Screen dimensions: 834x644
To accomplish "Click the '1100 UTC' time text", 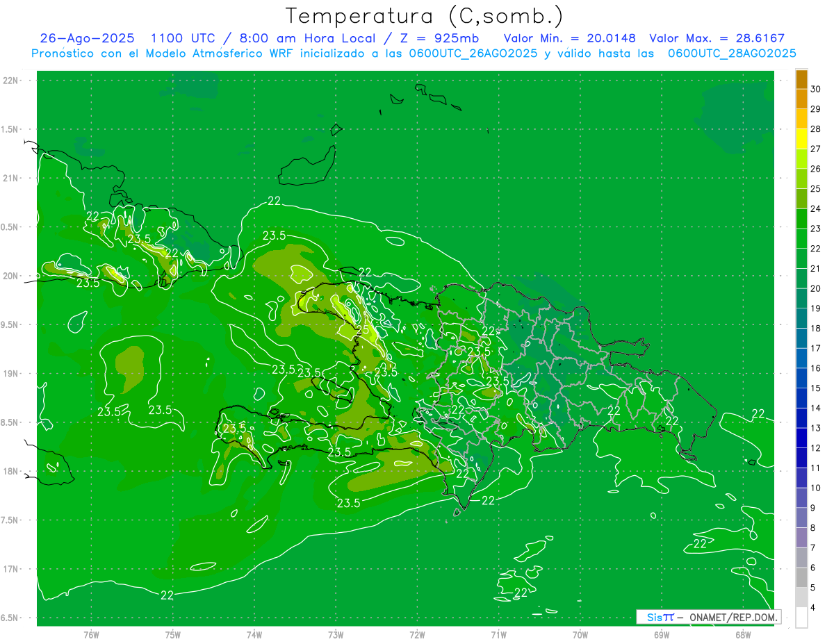I will click(184, 39).
